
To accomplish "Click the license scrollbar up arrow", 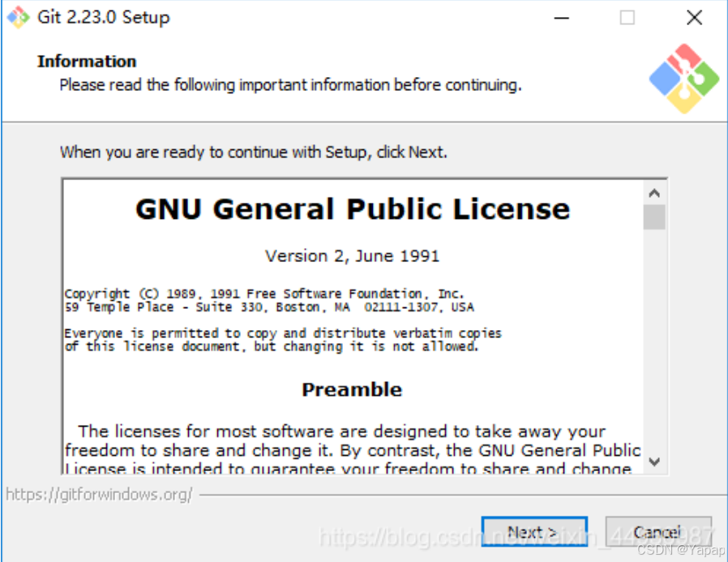I will (654, 193).
